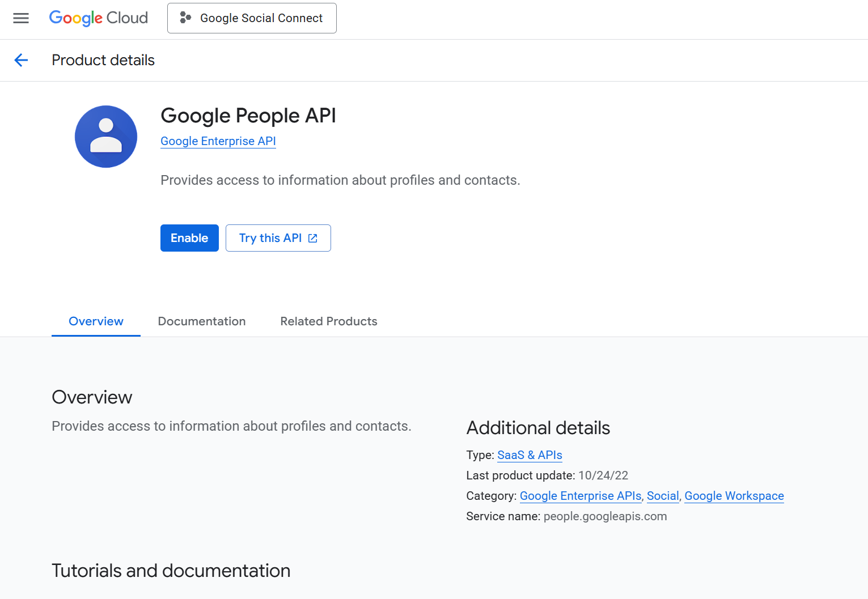Screen dimensions: 868x599
Task: Click the Try this API button
Action: click(278, 238)
